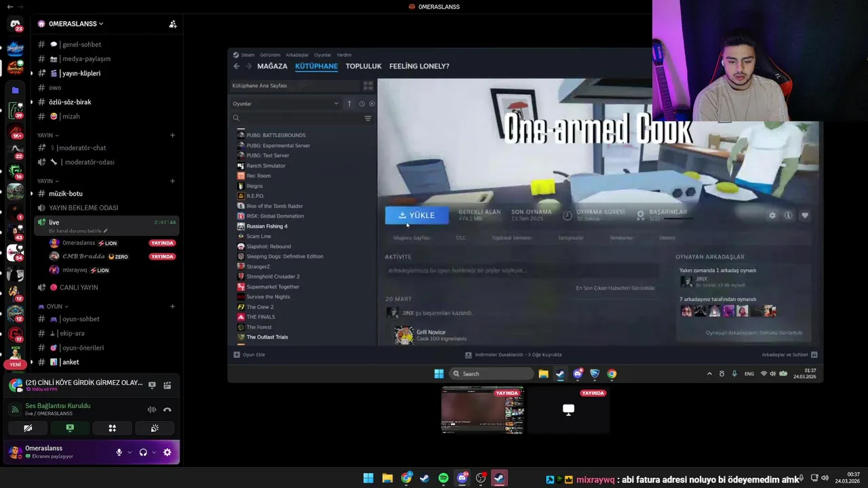Open the Discord activities button
Screen dimensions: 868x488
point(113,428)
